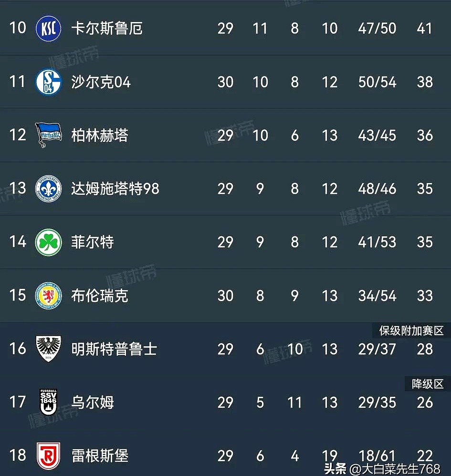The width and height of the screenshot is (451, 476).
Task: Select row number 13 for 达姆施塔特98
Action: point(17,189)
